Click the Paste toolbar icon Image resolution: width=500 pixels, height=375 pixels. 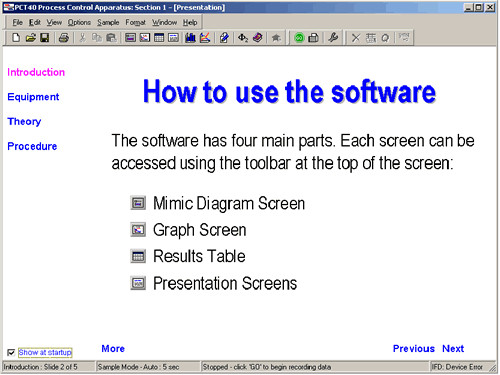[x=111, y=38]
